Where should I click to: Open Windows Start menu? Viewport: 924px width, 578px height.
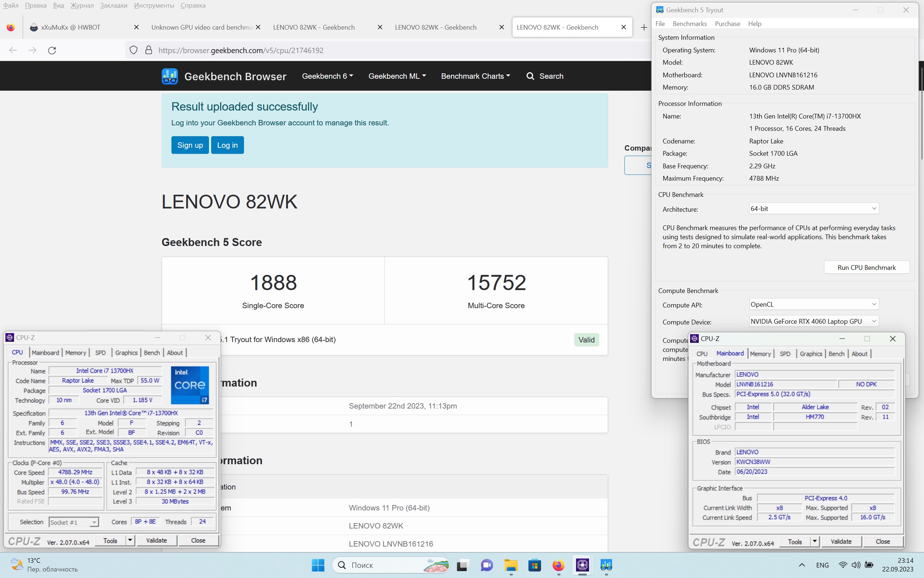pyautogui.click(x=318, y=565)
